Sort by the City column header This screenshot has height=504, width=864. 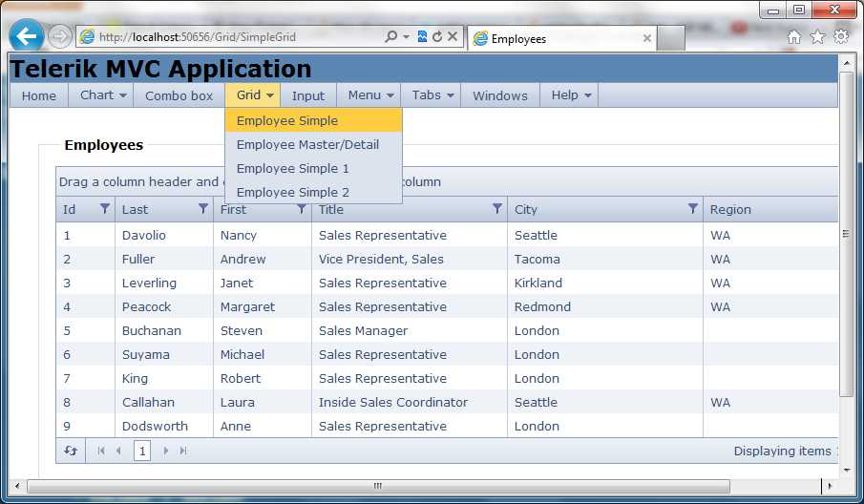coord(526,209)
